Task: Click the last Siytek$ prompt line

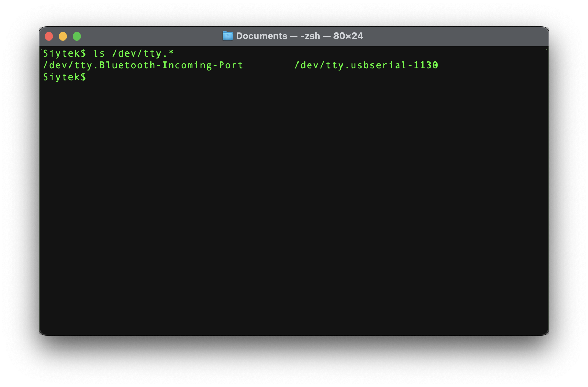Action: (64, 77)
